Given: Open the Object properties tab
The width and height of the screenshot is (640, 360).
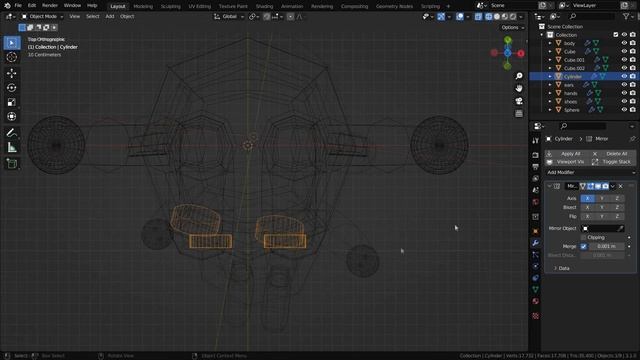Looking at the screenshot, I should (x=536, y=231).
